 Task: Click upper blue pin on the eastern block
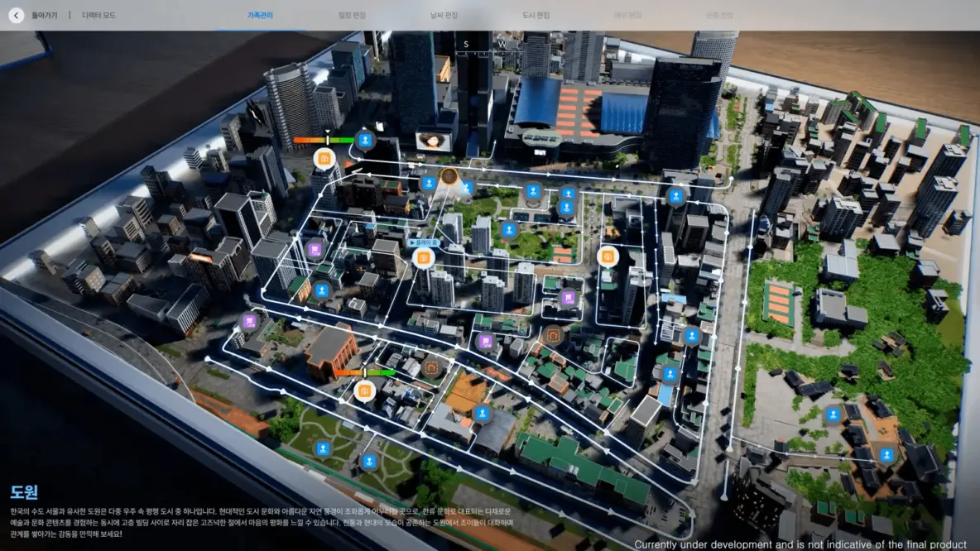[x=691, y=336]
